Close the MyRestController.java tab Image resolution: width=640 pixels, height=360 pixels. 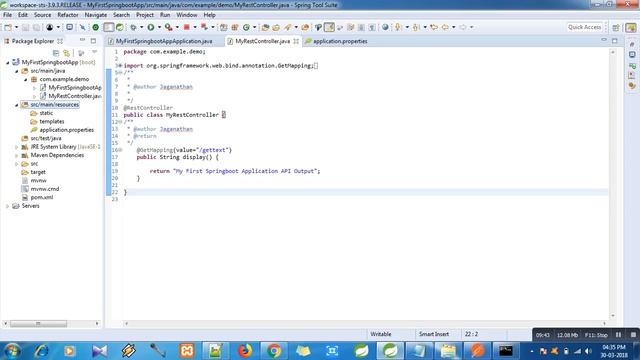tap(296, 41)
